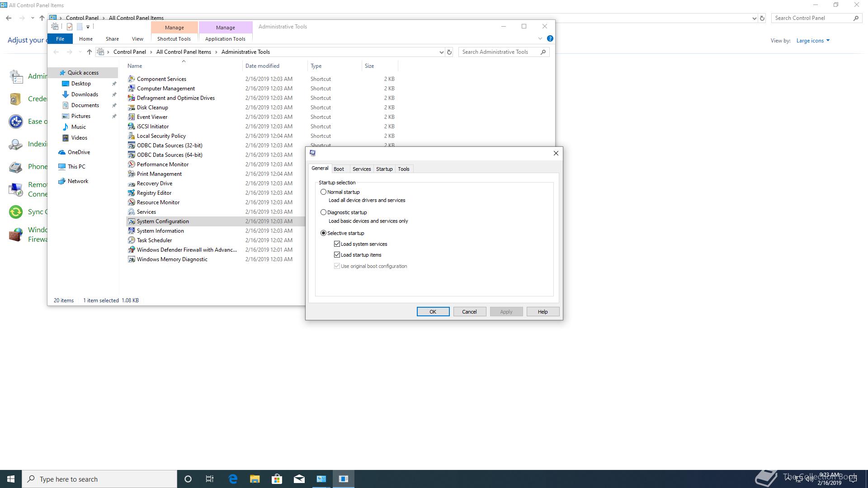Click the Disk Cleanup icon
Viewport: 868px width, 488px height.
click(x=131, y=108)
